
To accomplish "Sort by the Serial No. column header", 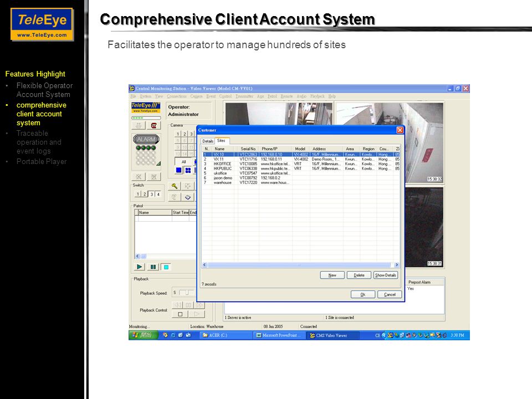I will [x=248, y=149].
